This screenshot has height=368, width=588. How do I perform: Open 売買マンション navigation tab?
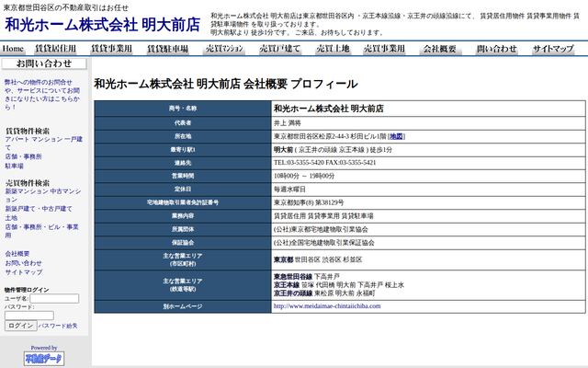224,49
